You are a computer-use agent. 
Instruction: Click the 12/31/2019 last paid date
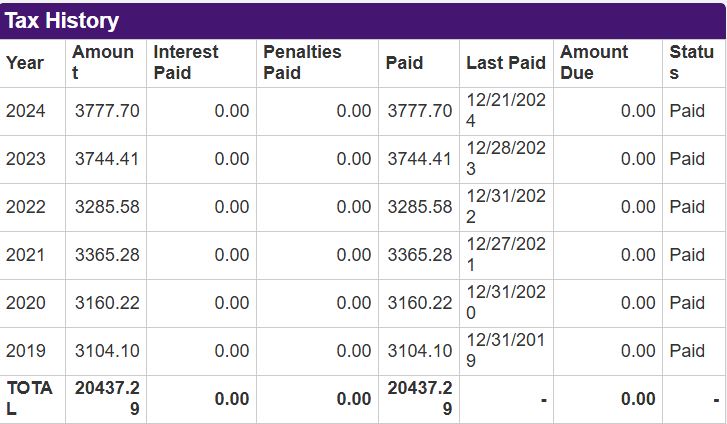pos(506,351)
